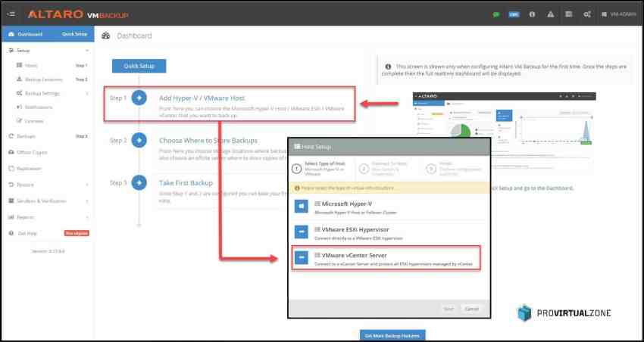Open Get Help in the sidebar

coord(27,233)
